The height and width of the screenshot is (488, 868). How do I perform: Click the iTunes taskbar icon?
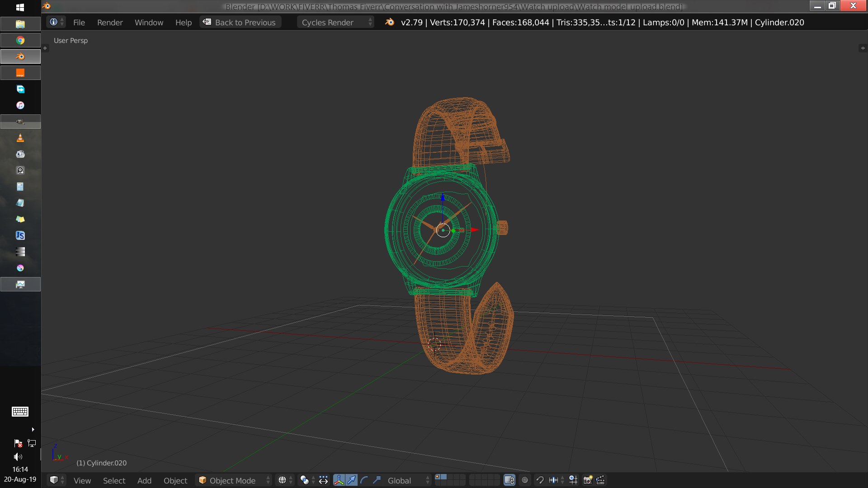click(20, 105)
